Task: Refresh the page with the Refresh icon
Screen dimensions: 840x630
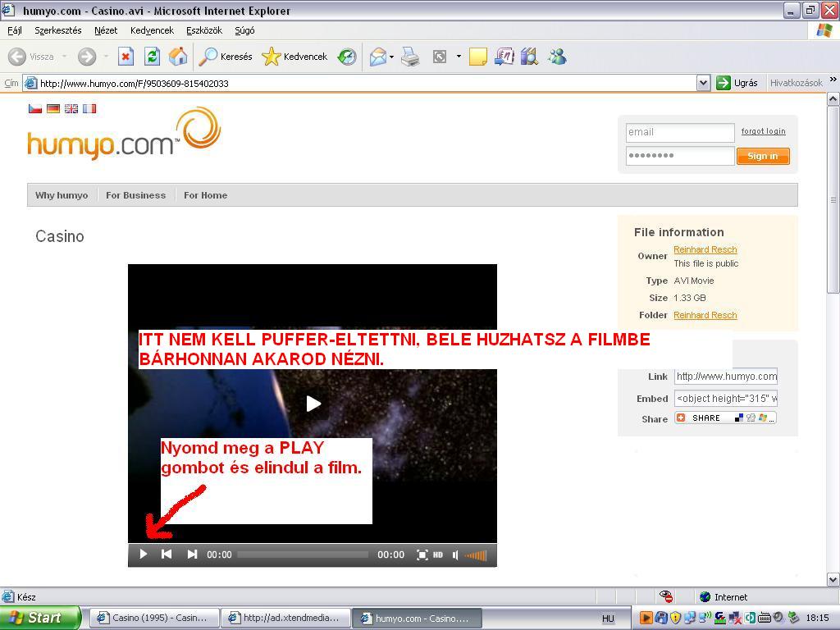Action: pos(152,57)
